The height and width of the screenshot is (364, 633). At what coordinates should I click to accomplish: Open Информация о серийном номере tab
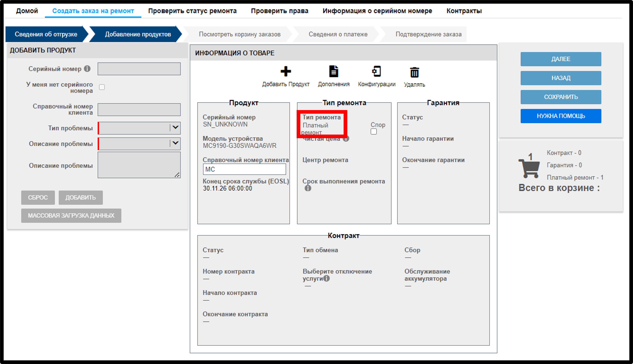[377, 11]
